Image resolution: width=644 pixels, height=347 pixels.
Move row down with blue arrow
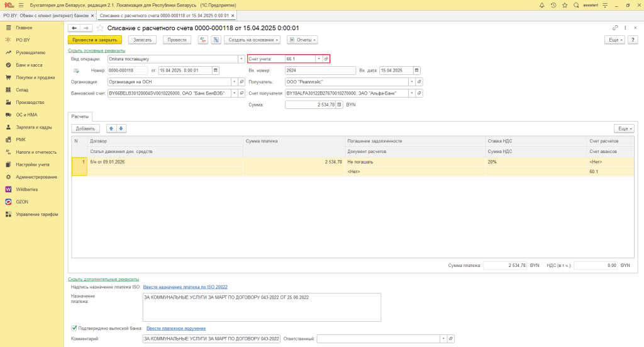(x=121, y=128)
